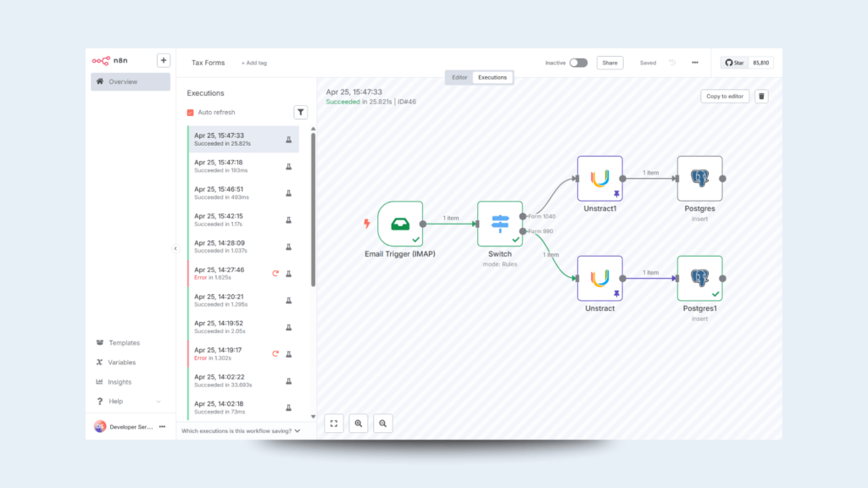The height and width of the screenshot is (488, 868).
Task: Toggle the Inactive workflow switch
Action: (x=578, y=63)
